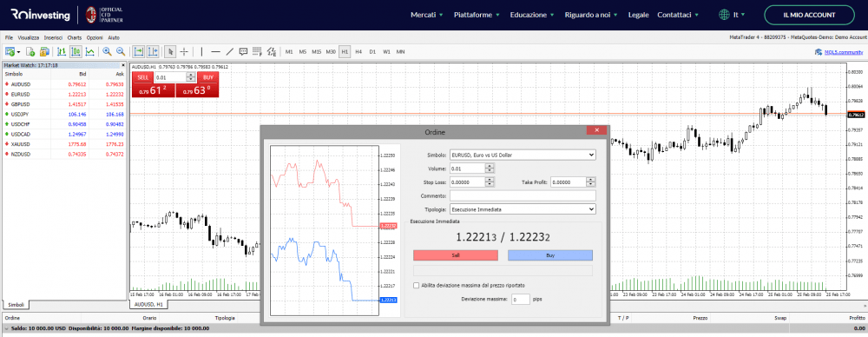Open the Legale page link

click(638, 15)
